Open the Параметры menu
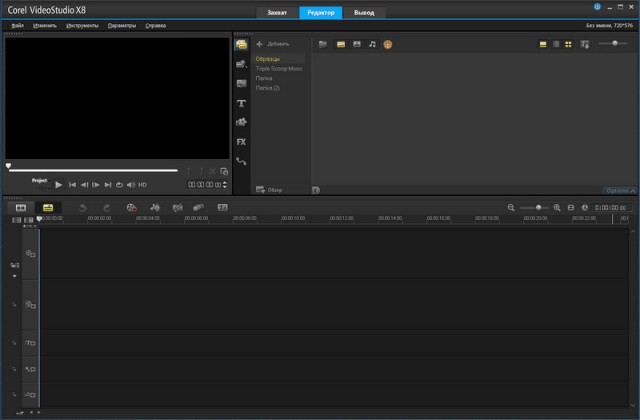Viewport: 640px width, 420px height. [x=122, y=26]
